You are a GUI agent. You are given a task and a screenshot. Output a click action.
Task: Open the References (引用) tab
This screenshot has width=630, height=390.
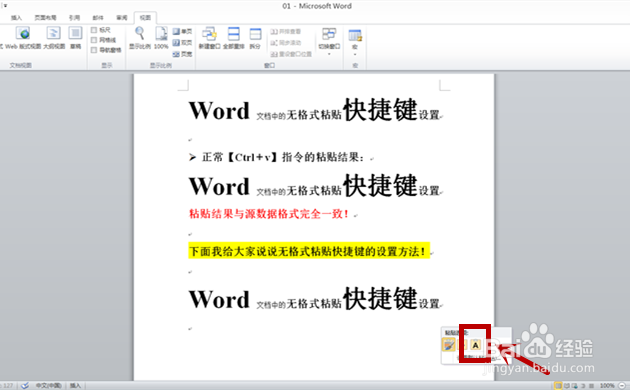(x=74, y=18)
